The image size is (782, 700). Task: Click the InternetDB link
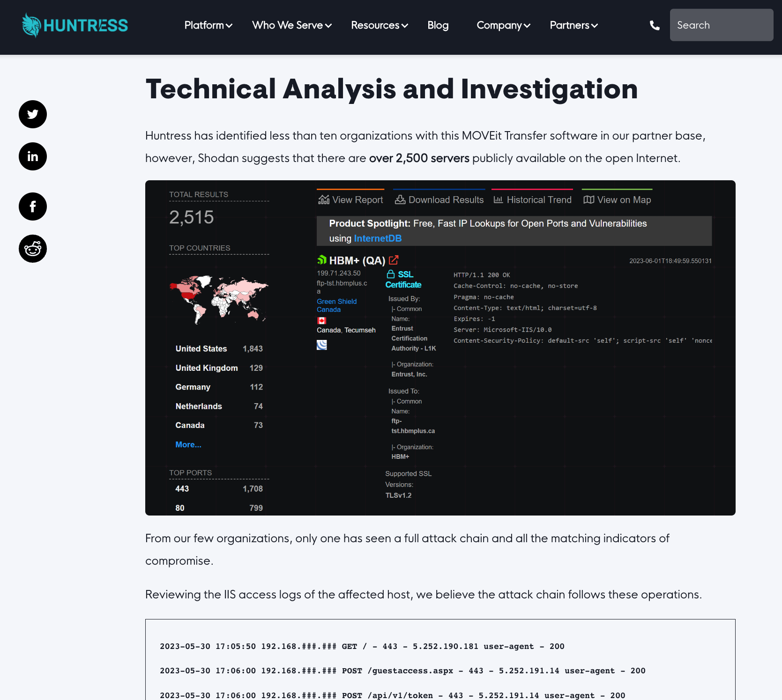(378, 238)
